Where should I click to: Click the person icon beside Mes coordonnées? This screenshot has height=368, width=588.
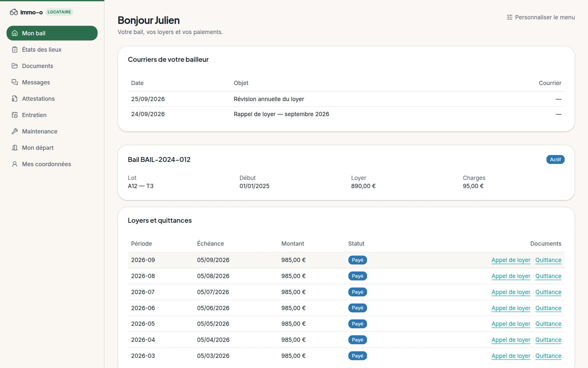tap(15, 164)
